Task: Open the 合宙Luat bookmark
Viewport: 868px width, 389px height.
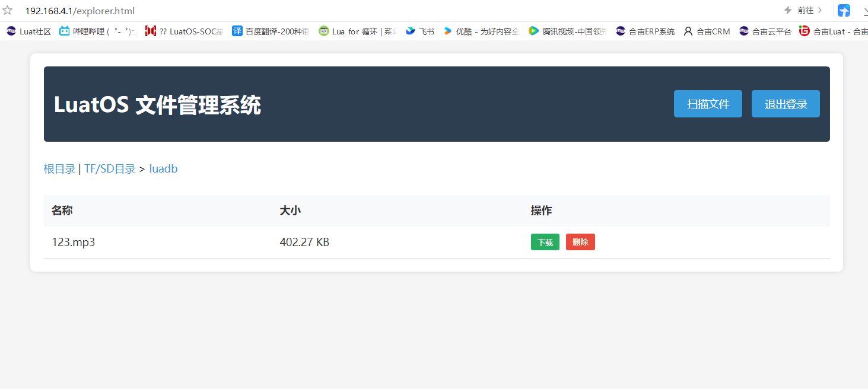Action: (834, 31)
